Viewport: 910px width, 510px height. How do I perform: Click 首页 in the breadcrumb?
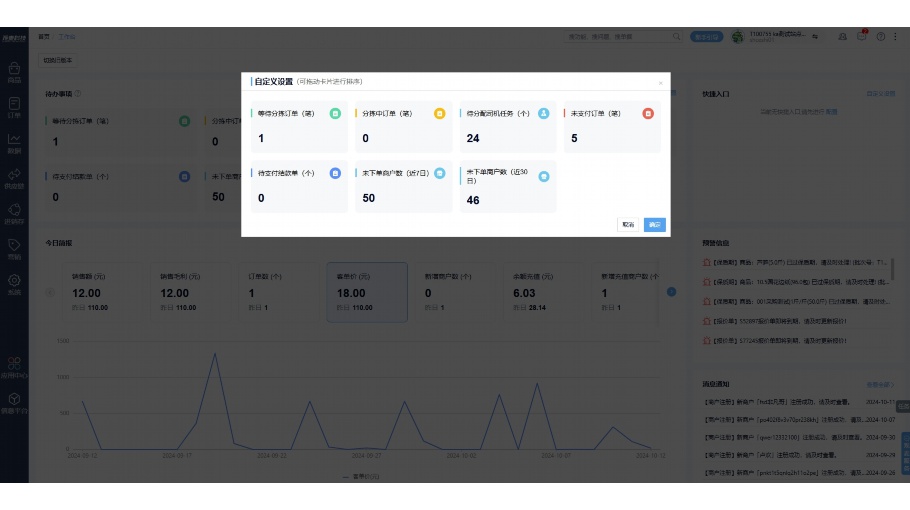[44, 37]
